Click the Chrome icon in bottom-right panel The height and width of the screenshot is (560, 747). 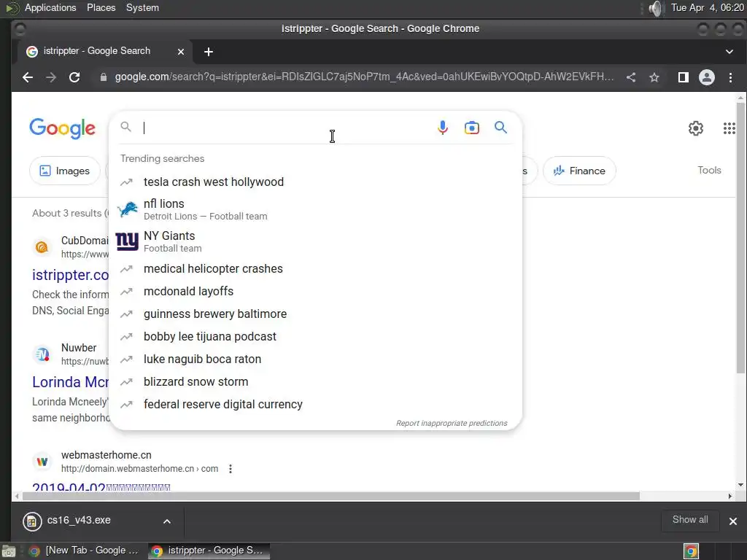(691, 551)
